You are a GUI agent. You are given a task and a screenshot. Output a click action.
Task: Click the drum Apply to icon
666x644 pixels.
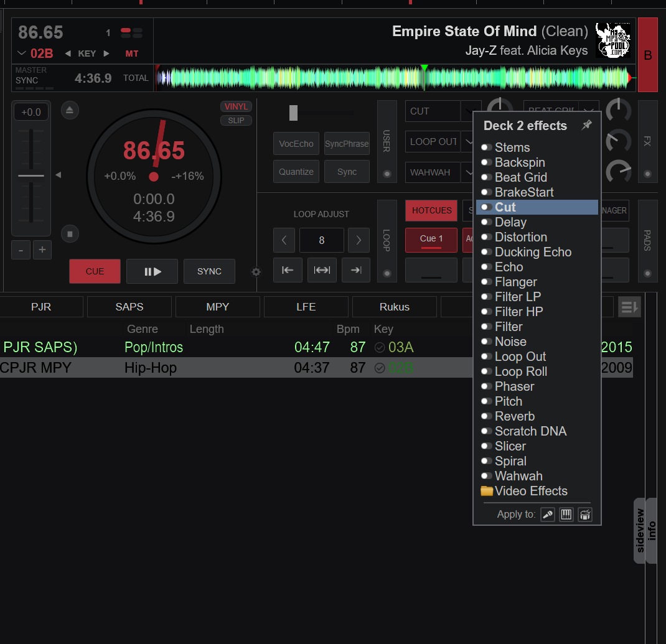tap(585, 515)
